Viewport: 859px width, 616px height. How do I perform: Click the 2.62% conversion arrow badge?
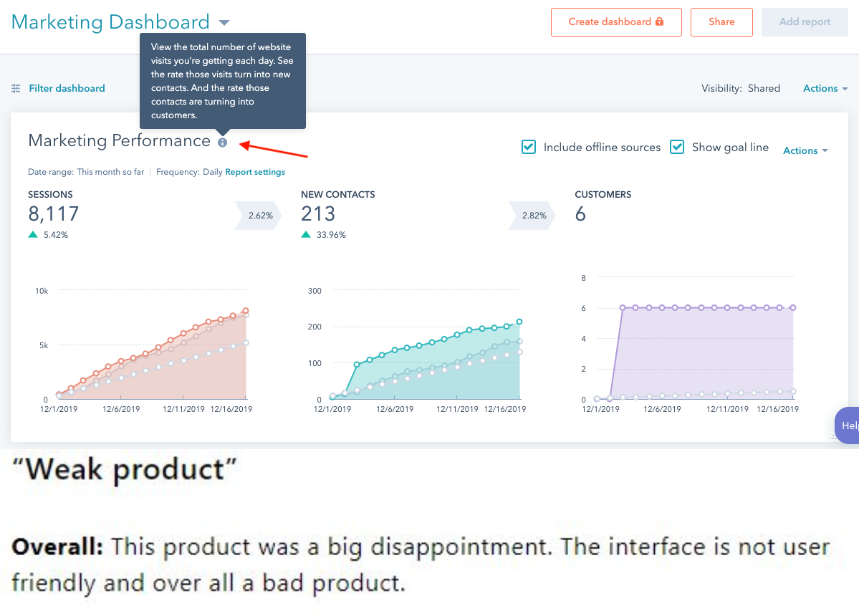259,215
